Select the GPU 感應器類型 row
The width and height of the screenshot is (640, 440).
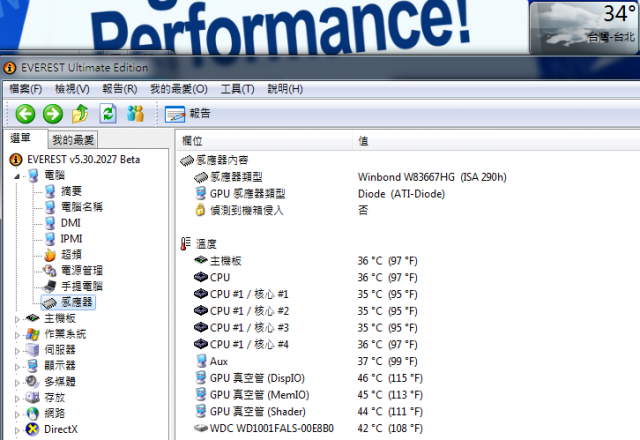(320, 194)
